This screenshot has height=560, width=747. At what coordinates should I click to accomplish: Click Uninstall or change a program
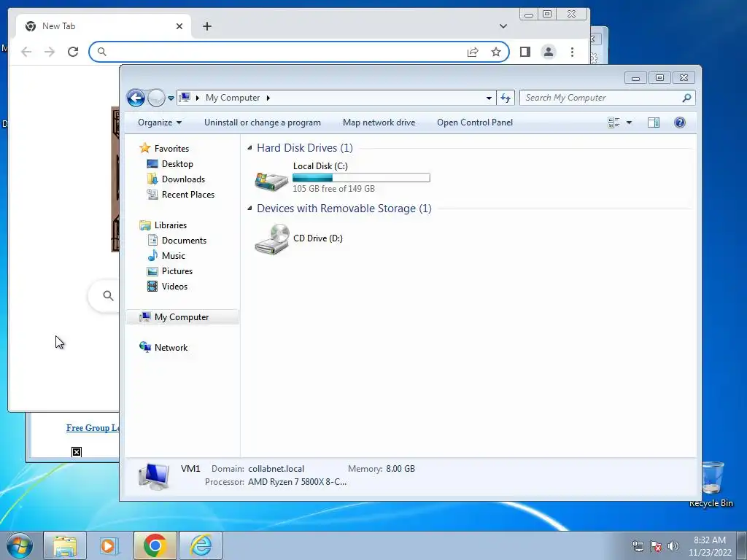[263, 122]
